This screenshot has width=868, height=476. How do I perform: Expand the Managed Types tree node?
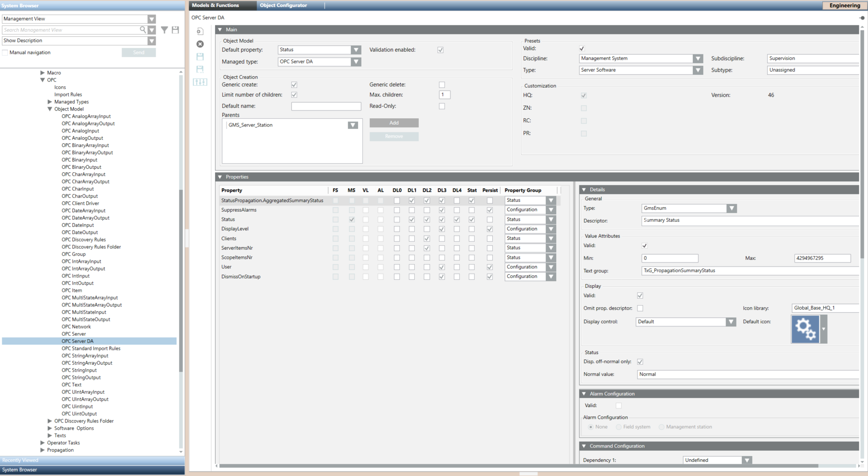pos(50,102)
